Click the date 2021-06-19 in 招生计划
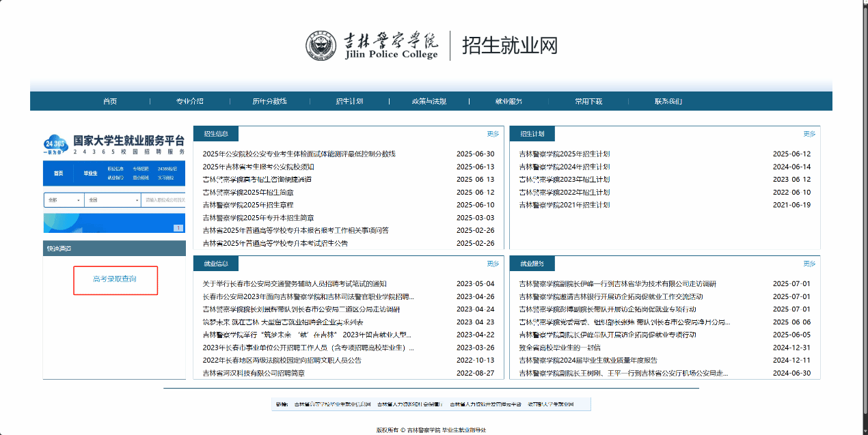Viewport: 868px width, 435px height. [791, 205]
